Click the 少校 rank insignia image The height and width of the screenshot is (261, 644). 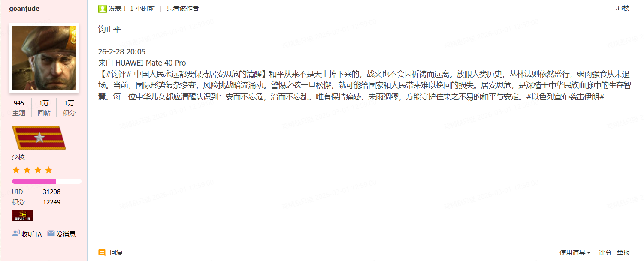point(39,138)
